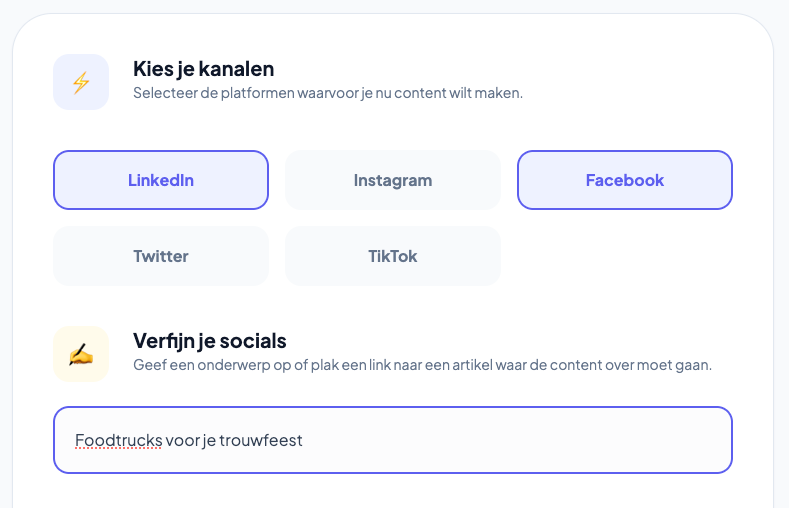Screen dimensions: 789x508
Task: Click the word 'voor' in the input
Action: 183,440
